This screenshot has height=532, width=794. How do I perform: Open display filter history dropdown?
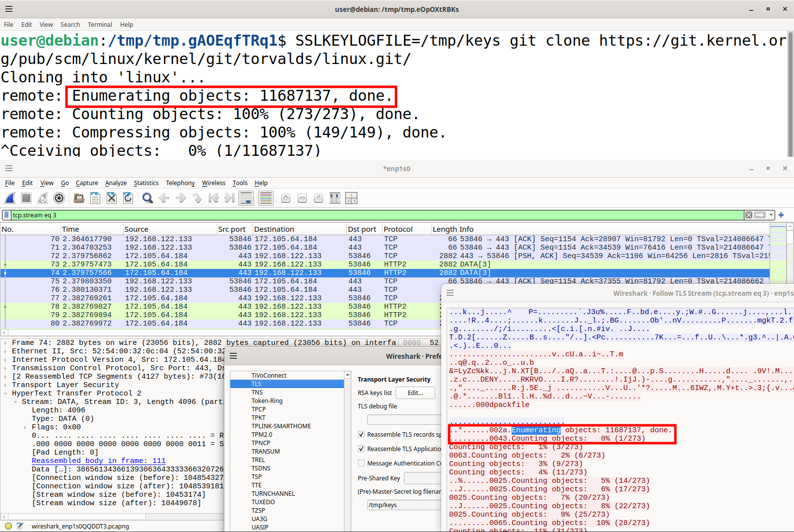(x=771, y=215)
